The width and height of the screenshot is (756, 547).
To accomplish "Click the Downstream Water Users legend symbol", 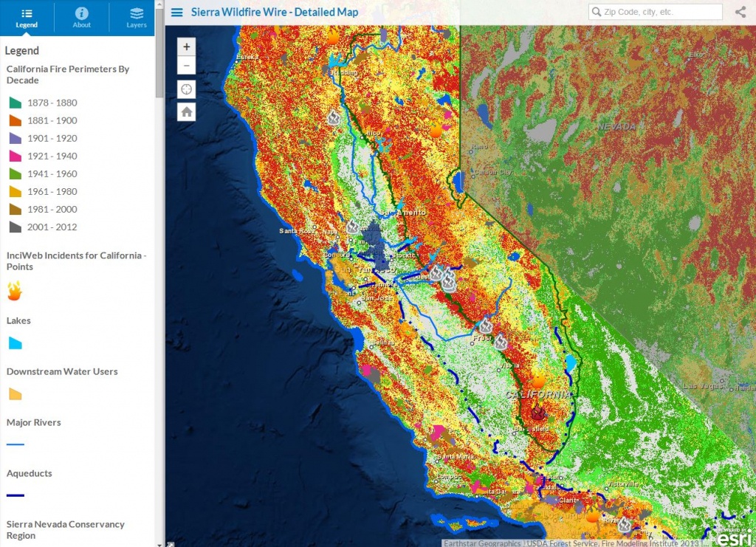I will 15,393.
